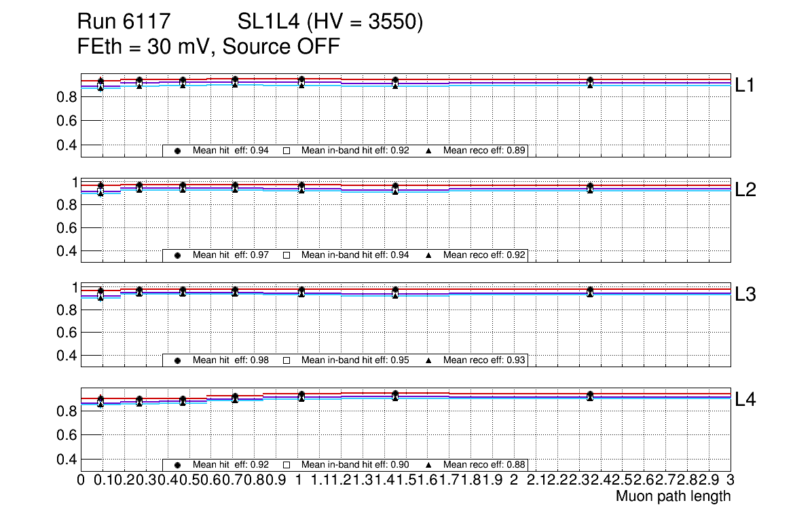Click 'FEth = 30 mV, Source OFF' subtitle
Image resolution: width=812 pixels, height=524 pixels.
[208, 47]
